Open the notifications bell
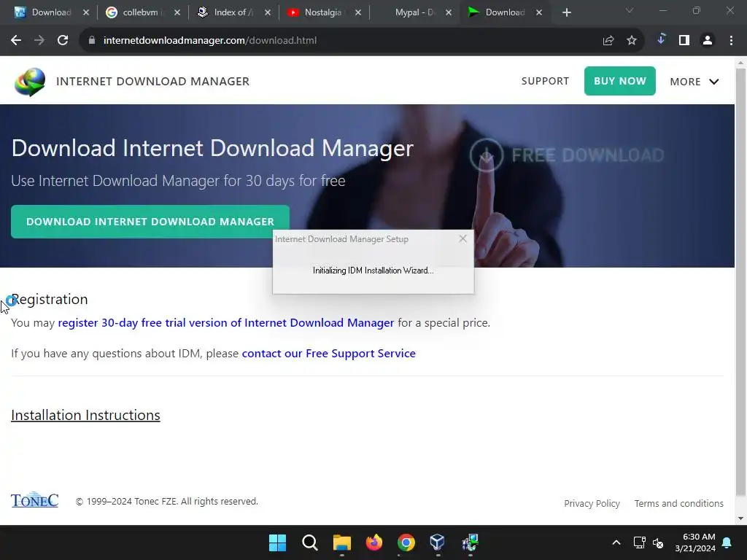The height and width of the screenshot is (560, 747). 727,542
